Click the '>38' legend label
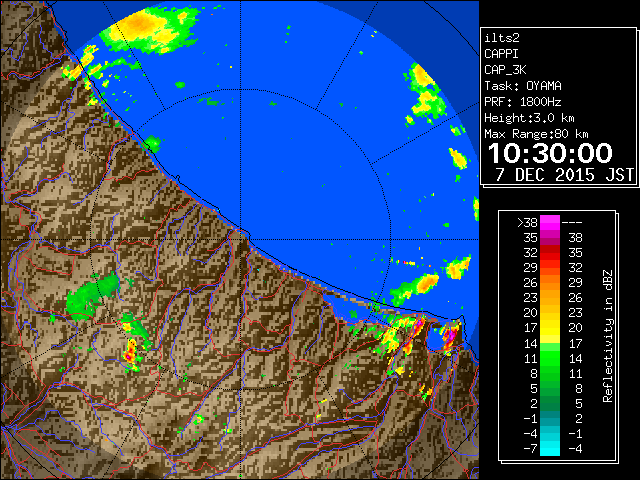 pos(527,223)
